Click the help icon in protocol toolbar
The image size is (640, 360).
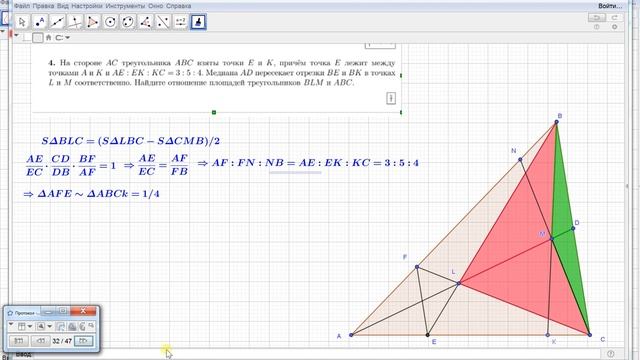[82, 326]
